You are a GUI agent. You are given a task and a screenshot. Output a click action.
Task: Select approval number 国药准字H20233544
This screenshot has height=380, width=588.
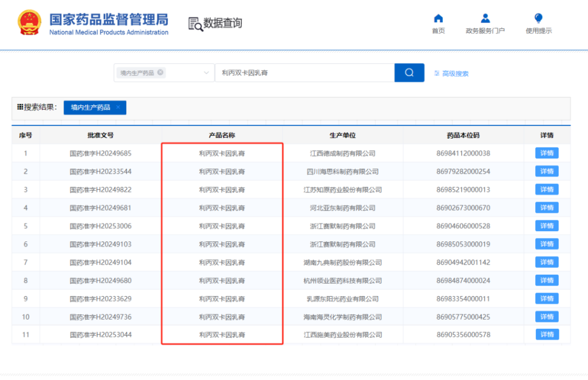(100, 171)
